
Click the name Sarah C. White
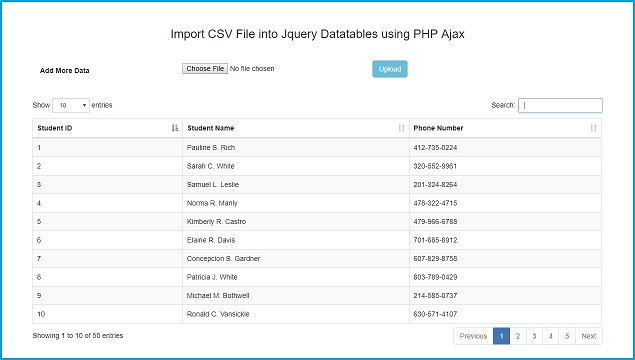pos(211,166)
